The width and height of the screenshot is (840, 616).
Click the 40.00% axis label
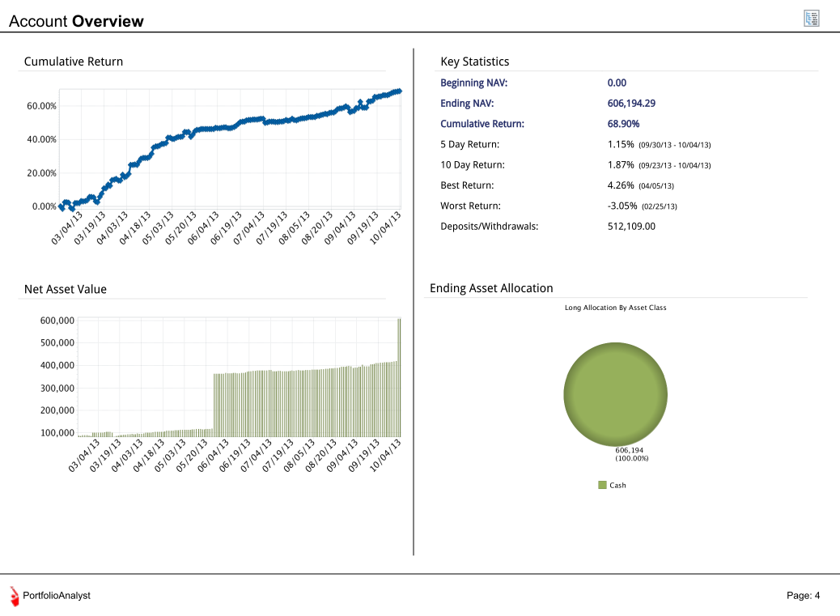tap(42, 139)
